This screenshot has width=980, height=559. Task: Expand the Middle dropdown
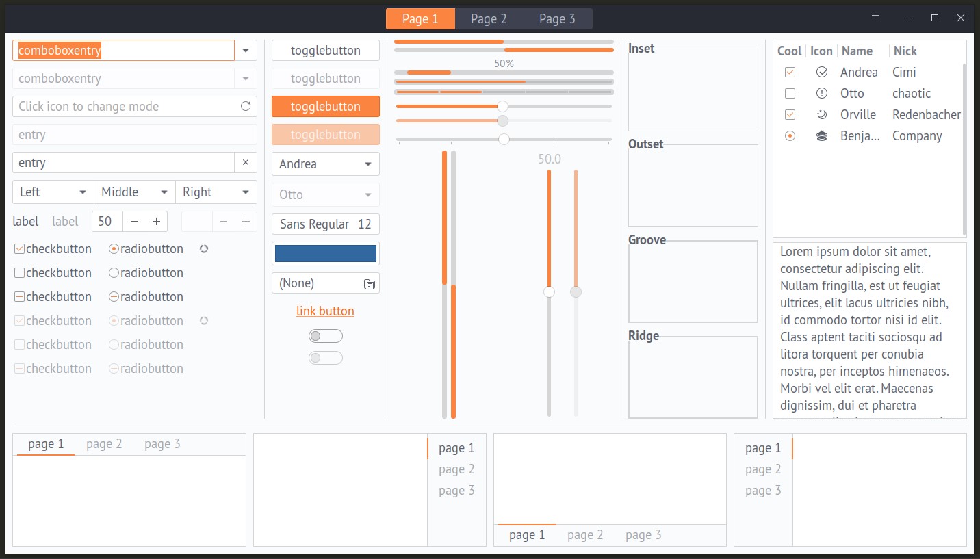135,192
